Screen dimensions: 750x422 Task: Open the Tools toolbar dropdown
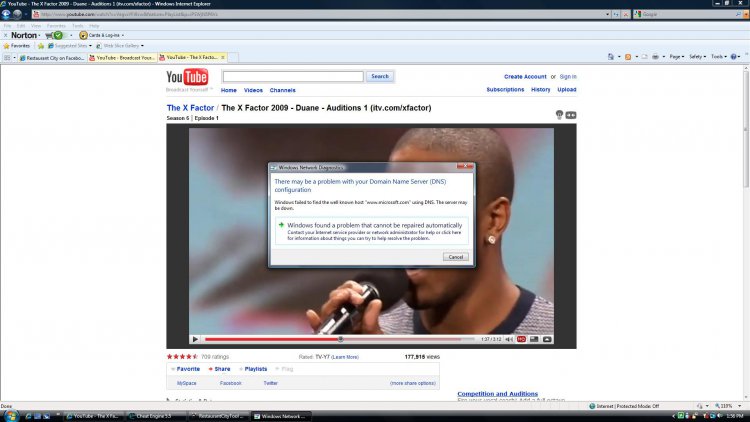coord(718,56)
